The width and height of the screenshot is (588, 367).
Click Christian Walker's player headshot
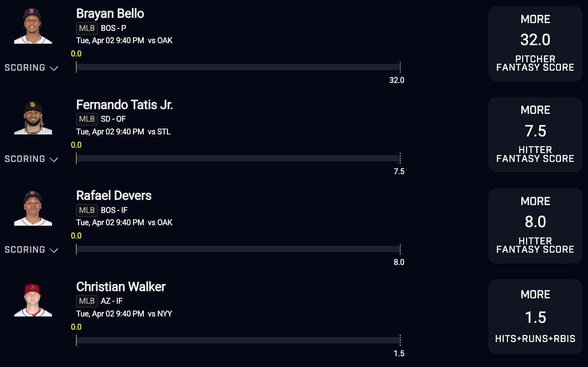[x=33, y=300]
